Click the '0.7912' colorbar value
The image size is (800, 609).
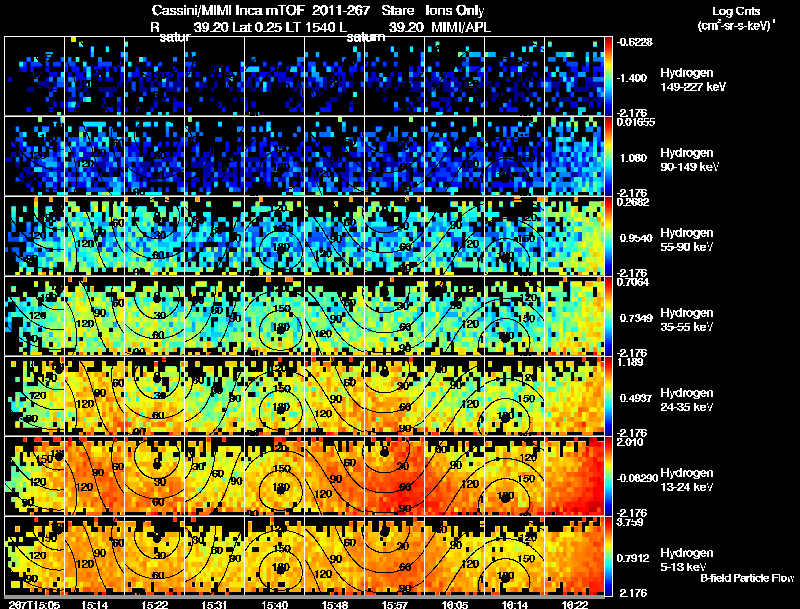pyautogui.click(x=633, y=558)
